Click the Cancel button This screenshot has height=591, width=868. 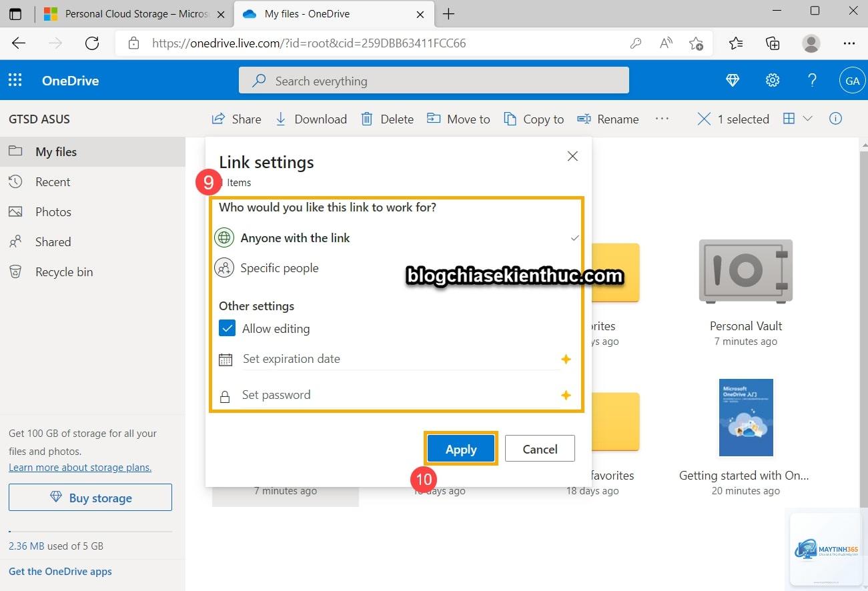540,449
